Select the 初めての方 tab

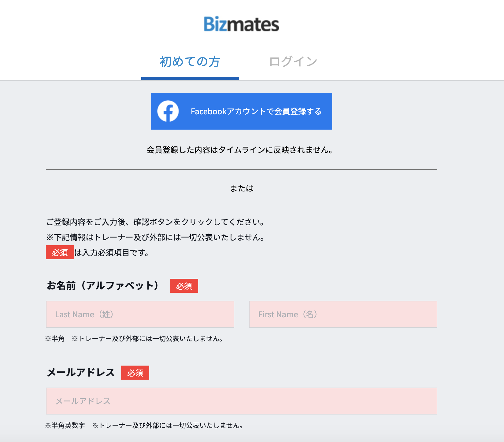tap(190, 62)
